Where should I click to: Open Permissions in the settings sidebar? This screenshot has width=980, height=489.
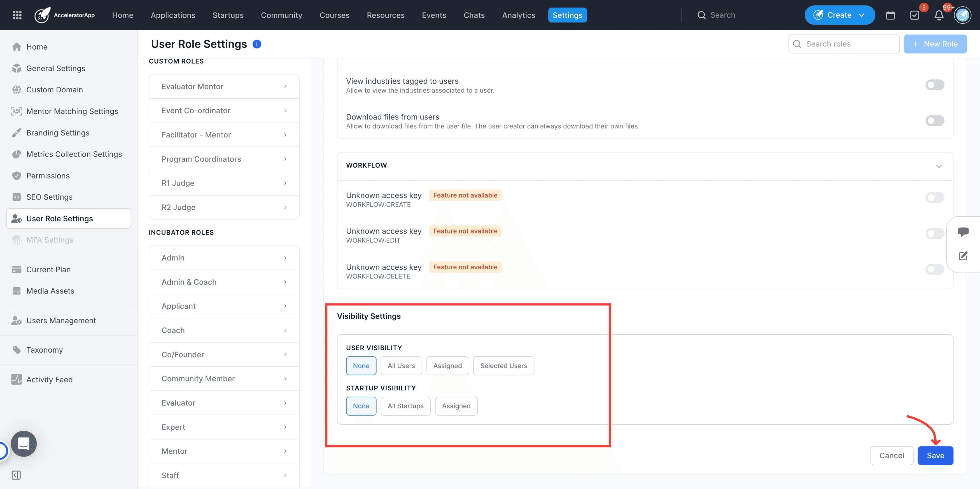(48, 176)
